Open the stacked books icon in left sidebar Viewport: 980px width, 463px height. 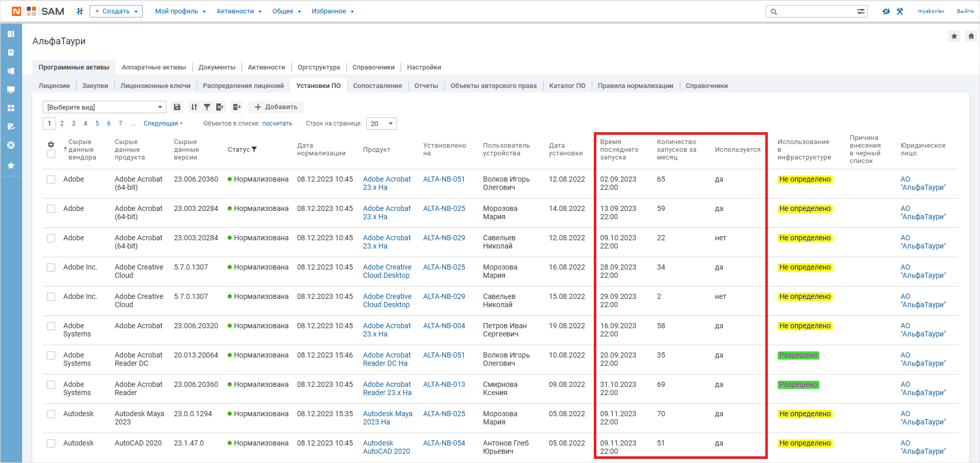point(11,71)
